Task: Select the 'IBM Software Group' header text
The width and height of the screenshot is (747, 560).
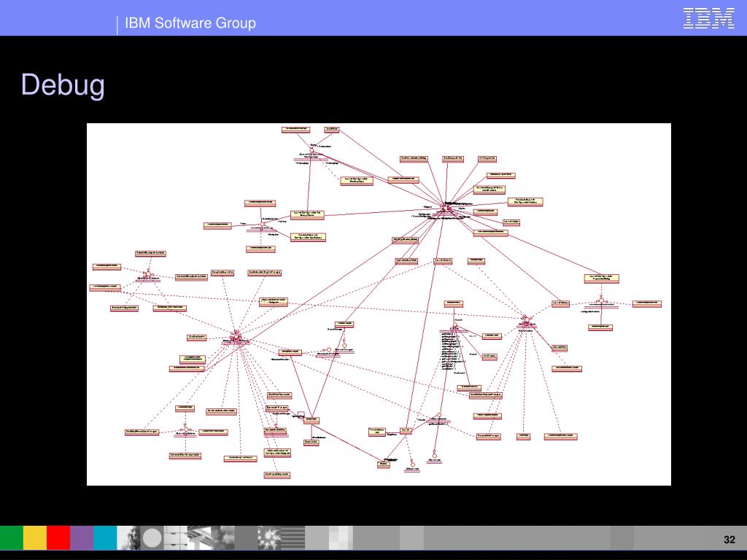Action: click(x=190, y=23)
